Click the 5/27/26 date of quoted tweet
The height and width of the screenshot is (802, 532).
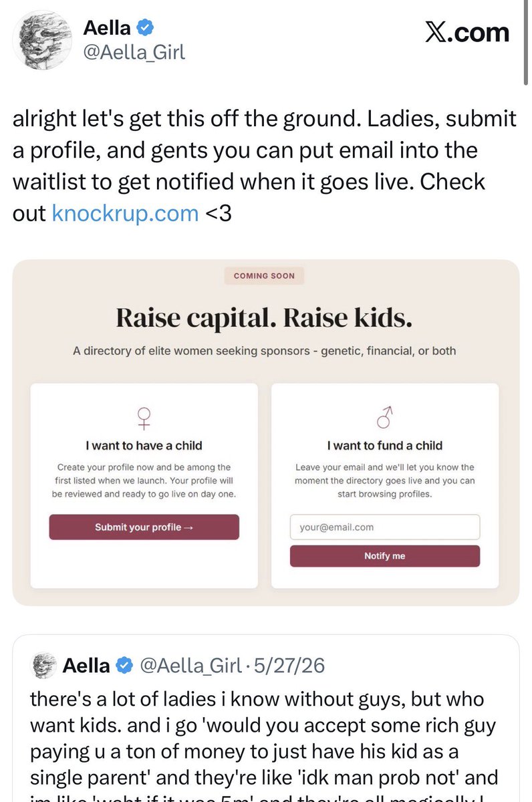[x=283, y=666]
